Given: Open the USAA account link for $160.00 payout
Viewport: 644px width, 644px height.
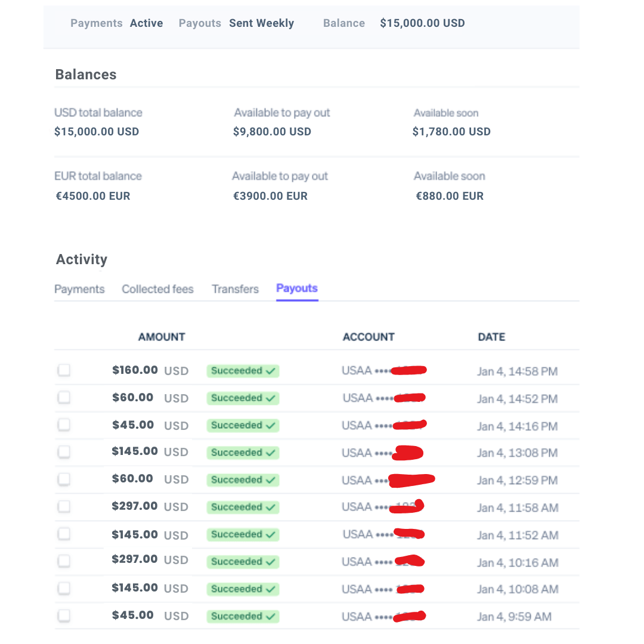Looking at the screenshot, I should (x=384, y=370).
